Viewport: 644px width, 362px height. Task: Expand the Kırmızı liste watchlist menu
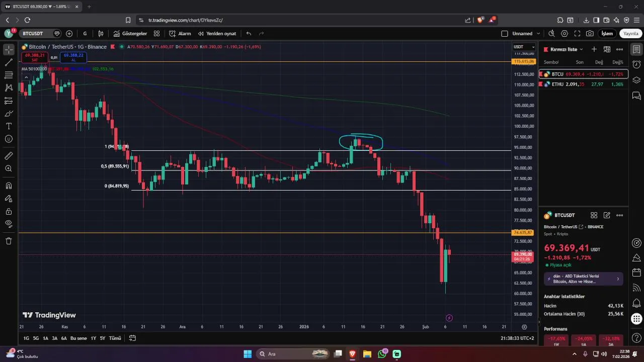[x=567, y=49]
